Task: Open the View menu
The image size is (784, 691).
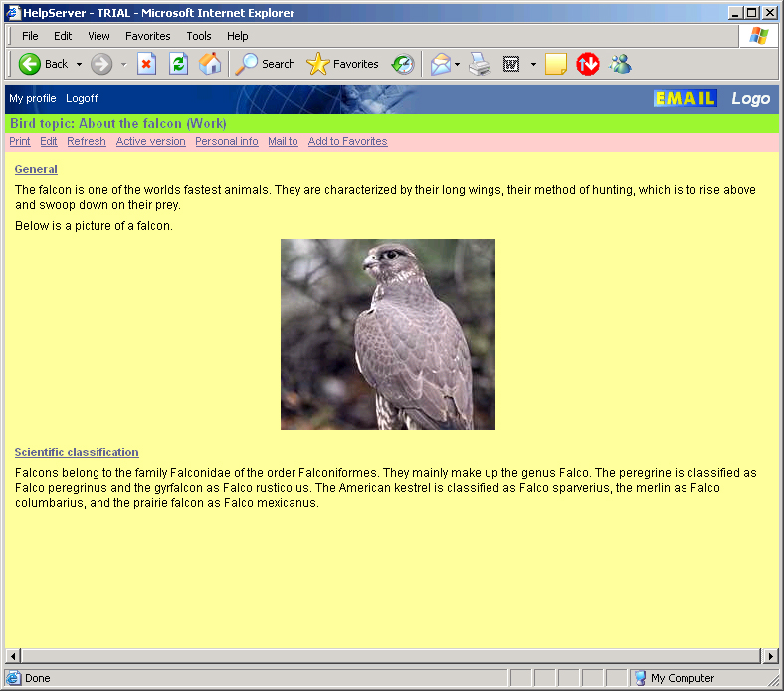Action: (x=99, y=36)
